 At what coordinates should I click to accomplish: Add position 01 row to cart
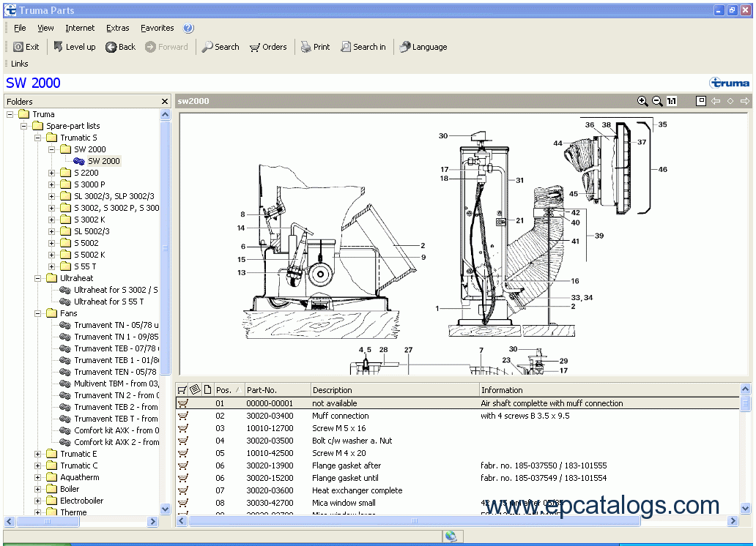point(182,403)
